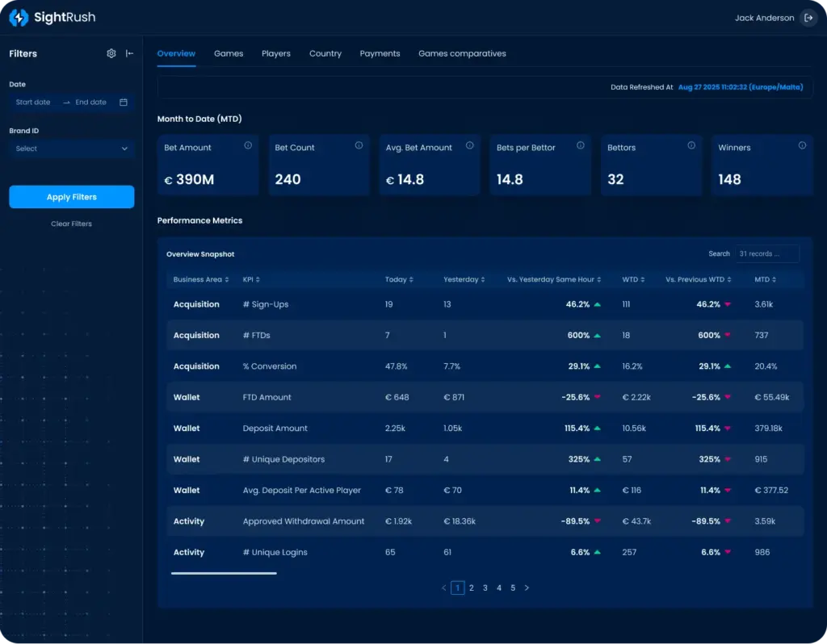Click the SightRush logo icon
Screen dimensions: 827x644
click(18, 18)
